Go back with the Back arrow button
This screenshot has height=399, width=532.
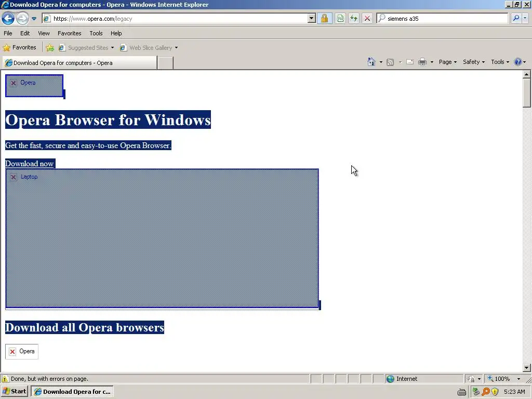click(8, 18)
